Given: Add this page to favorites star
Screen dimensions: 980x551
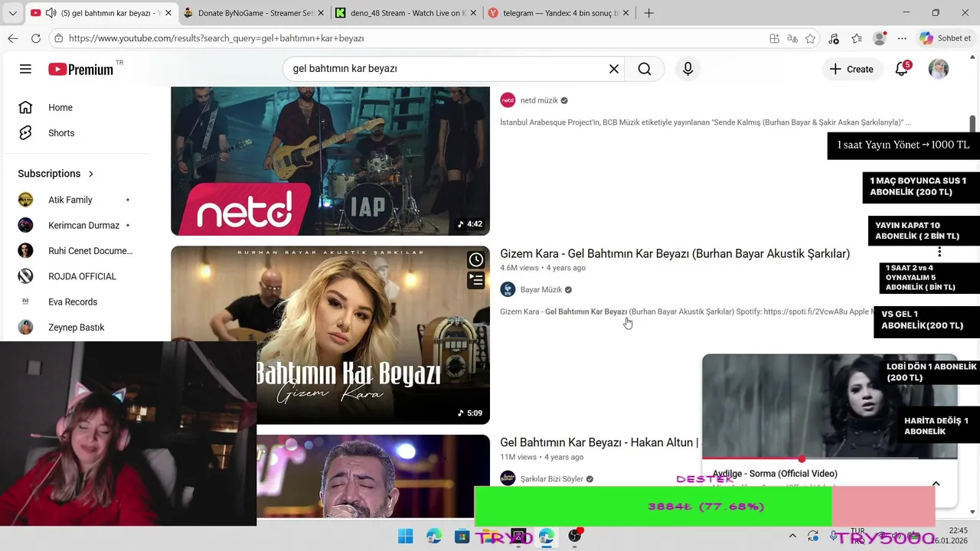Looking at the screenshot, I should [x=810, y=38].
